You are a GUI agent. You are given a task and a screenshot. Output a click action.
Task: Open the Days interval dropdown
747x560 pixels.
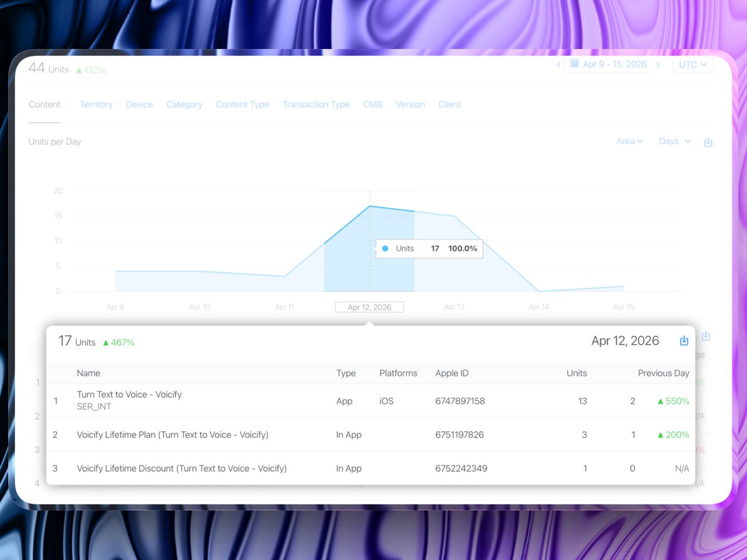(675, 141)
